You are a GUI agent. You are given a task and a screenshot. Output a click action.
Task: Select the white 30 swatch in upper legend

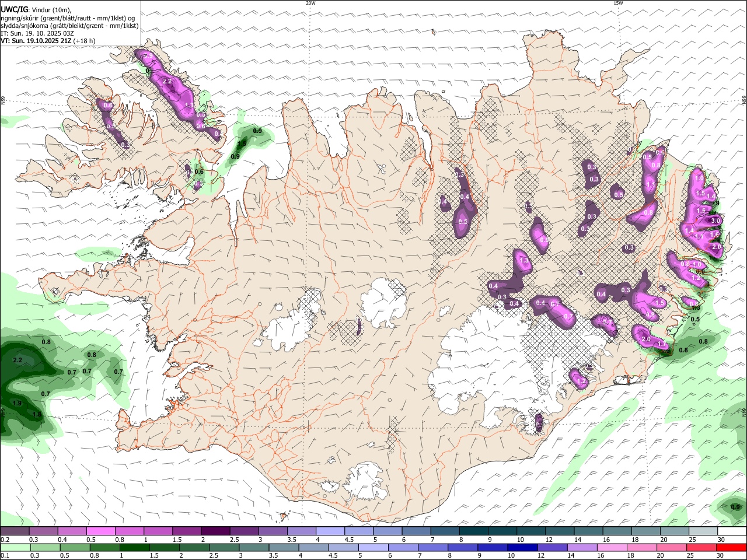(731, 531)
